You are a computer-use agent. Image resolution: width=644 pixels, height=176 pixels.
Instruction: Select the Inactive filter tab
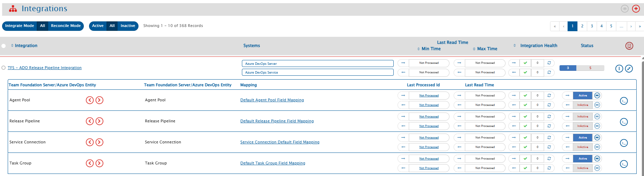128,26
